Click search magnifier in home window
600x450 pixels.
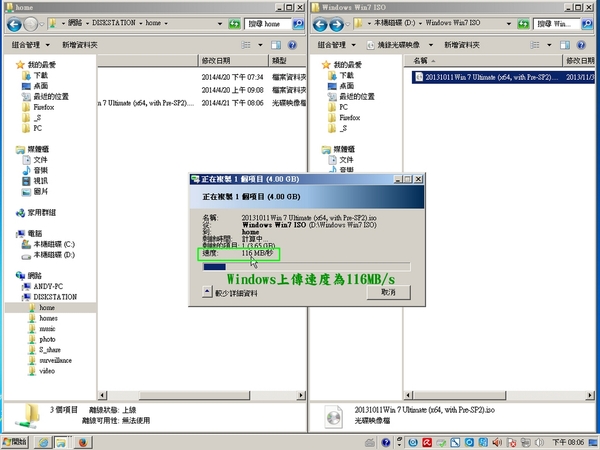pyautogui.click(x=298, y=24)
